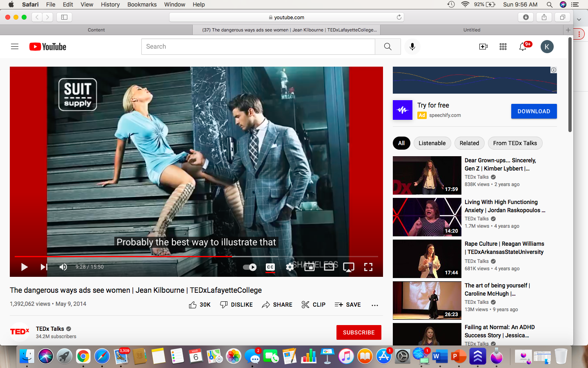The width and height of the screenshot is (588, 368).
Task: Like the video with thumbs up 30K
Action: click(200, 305)
